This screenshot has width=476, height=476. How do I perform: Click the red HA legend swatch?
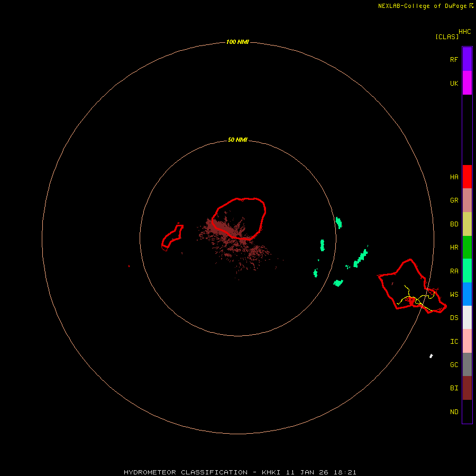pyautogui.click(x=467, y=177)
